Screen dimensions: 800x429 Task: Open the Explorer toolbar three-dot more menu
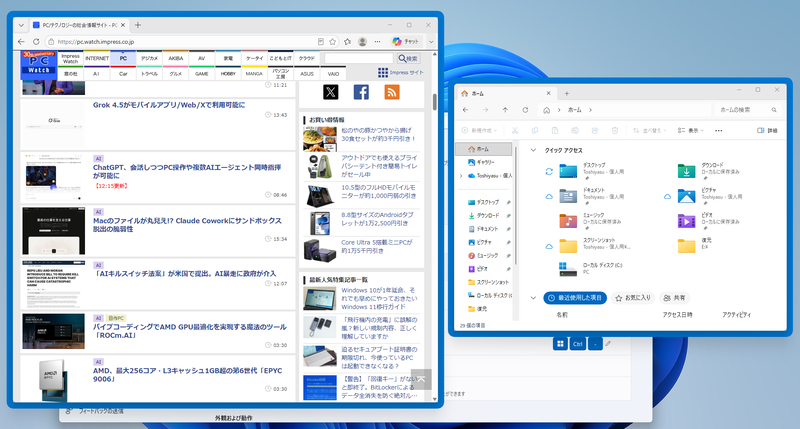click(718, 131)
